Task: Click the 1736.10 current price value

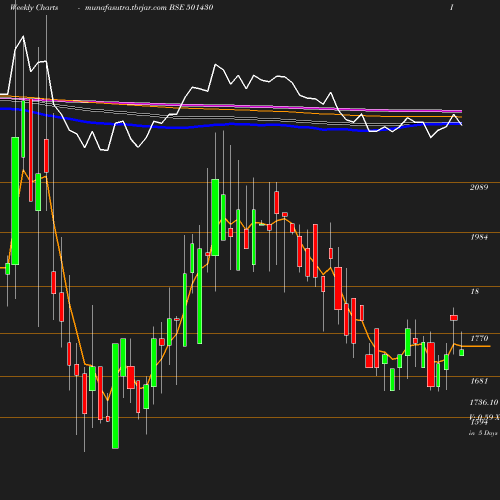Action: 484,402
